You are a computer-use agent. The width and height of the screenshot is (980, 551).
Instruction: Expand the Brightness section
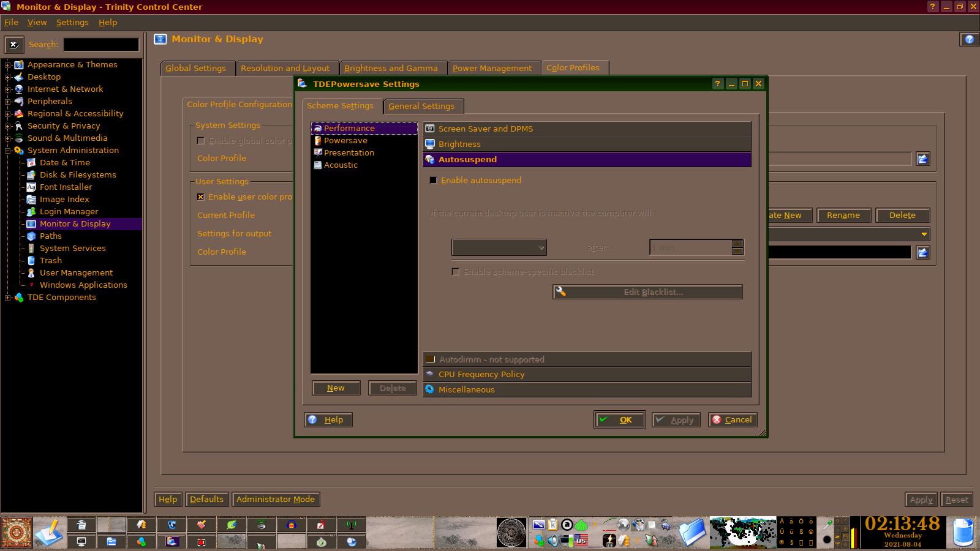pos(587,144)
